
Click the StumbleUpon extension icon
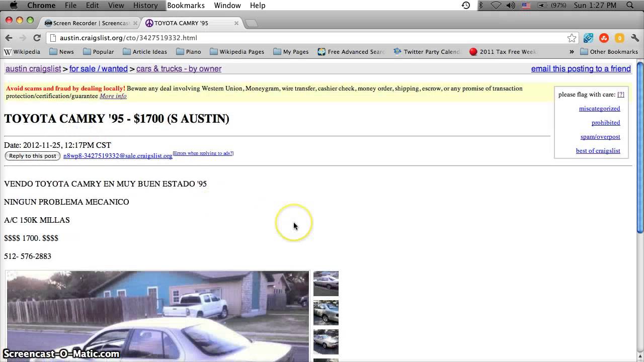[x=604, y=38]
